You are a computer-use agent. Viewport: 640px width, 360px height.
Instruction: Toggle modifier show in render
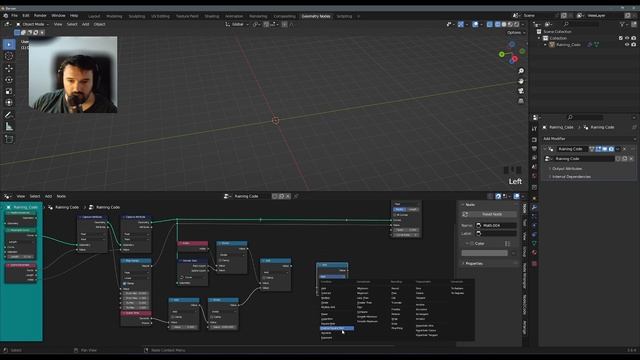click(x=611, y=149)
